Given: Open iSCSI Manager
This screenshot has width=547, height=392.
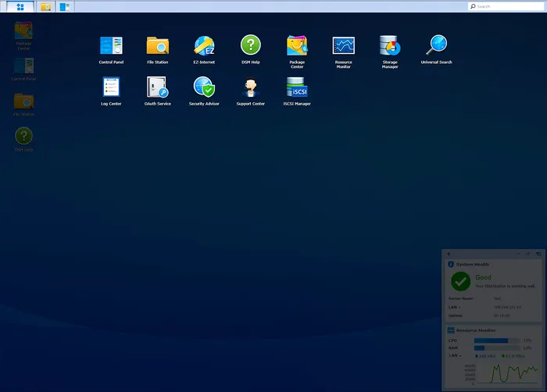Looking at the screenshot, I should (297, 91).
